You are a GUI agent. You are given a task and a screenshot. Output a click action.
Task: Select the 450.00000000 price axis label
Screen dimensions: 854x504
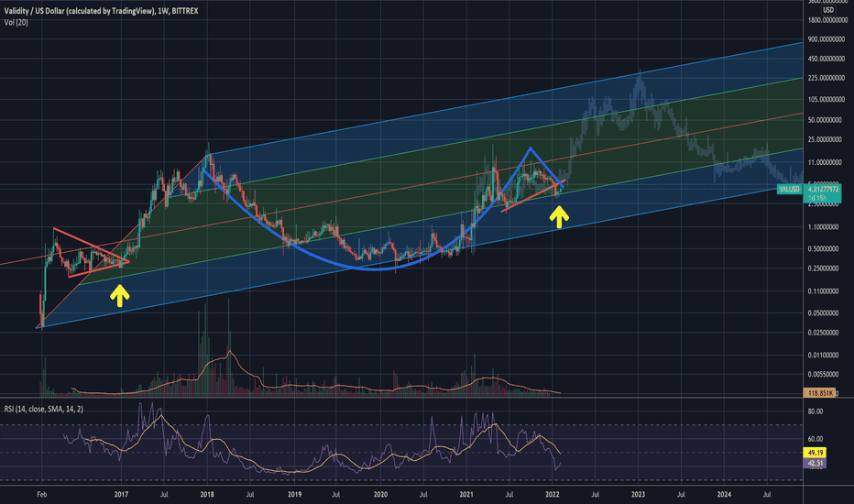(x=828, y=59)
